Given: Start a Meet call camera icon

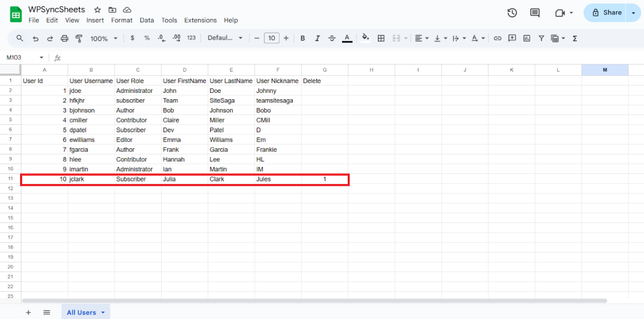Looking at the screenshot, I should point(560,13).
